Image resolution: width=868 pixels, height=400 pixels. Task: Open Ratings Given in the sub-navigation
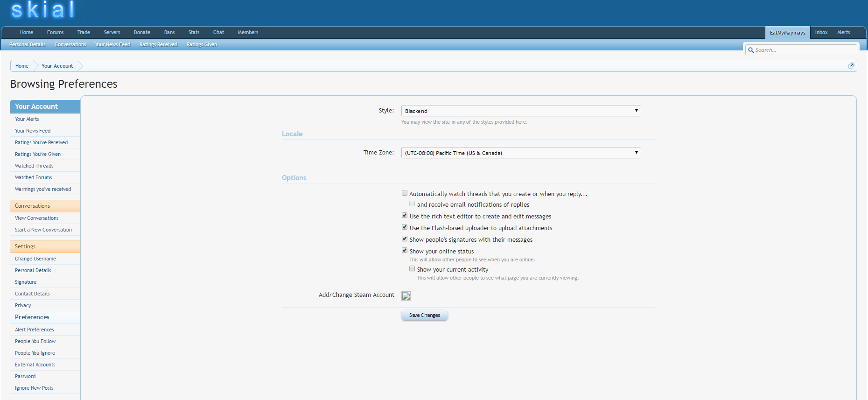coord(202,44)
